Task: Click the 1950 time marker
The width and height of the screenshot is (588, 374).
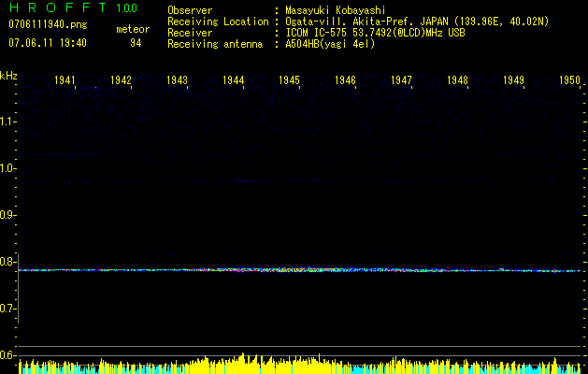Action: pyautogui.click(x=569, y=80)
